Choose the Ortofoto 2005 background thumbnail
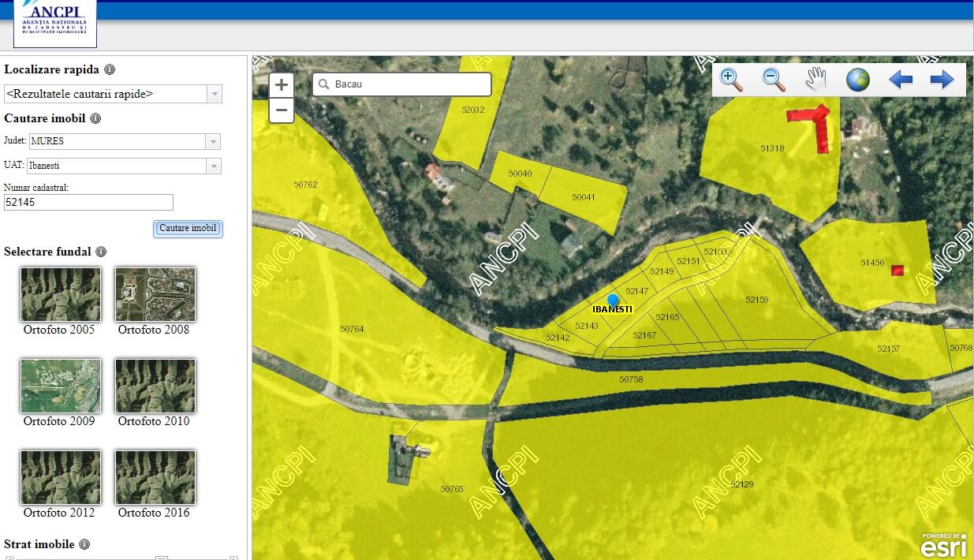974x560 pixels. (60, 294)
